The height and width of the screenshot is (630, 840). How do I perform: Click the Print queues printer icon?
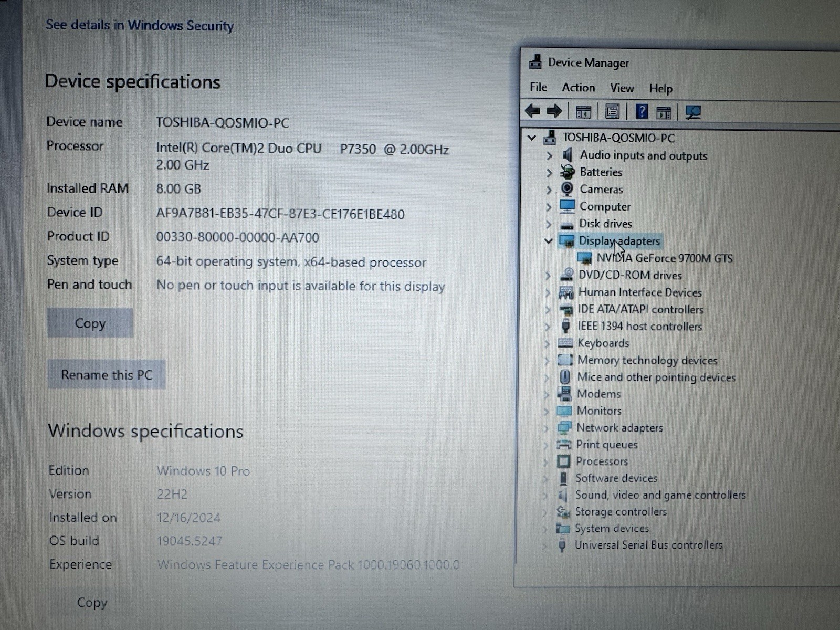[564, 444]
